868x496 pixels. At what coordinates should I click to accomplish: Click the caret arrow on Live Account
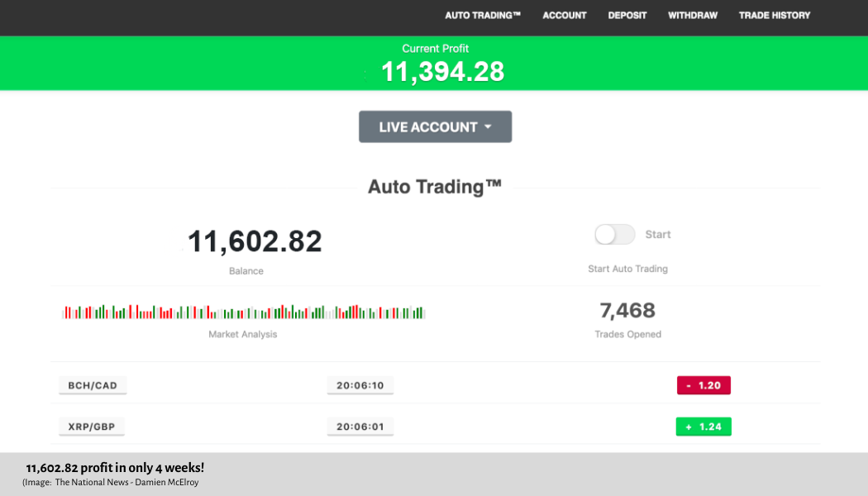point(488,127)
